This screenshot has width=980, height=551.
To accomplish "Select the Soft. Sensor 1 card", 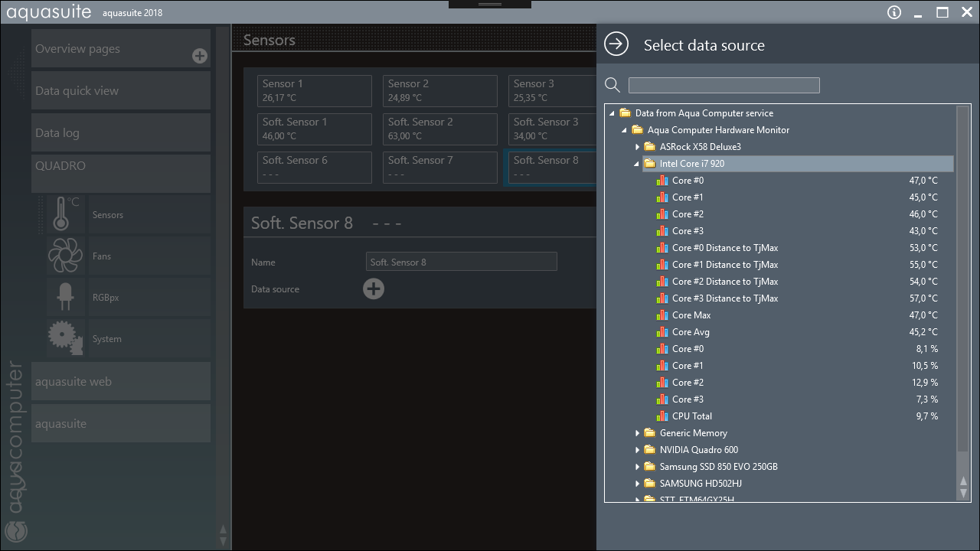I will point(315,129).
